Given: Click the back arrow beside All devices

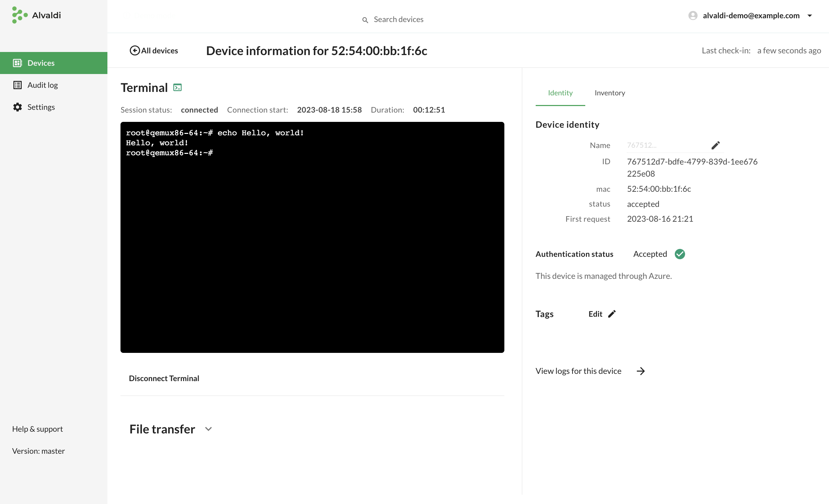Looking at the screenshot, I should (135, 51).
